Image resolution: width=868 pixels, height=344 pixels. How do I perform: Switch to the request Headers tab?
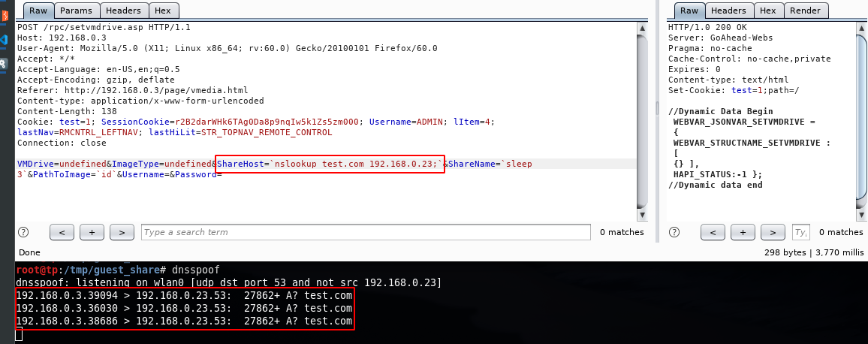pos(123,11)
